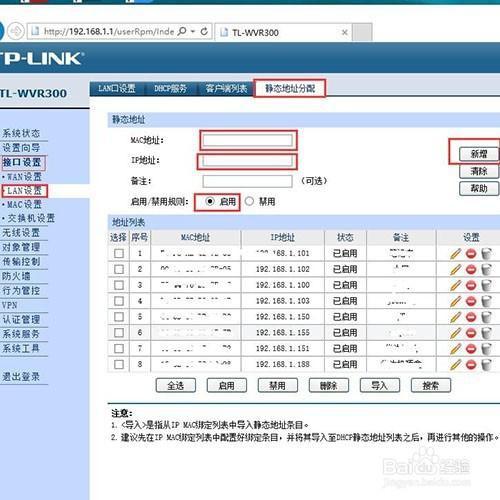Delete the 192.168.1.151 entry via trash icon
The width and height of the screenshot is (500, 500).
coord(487,349)
